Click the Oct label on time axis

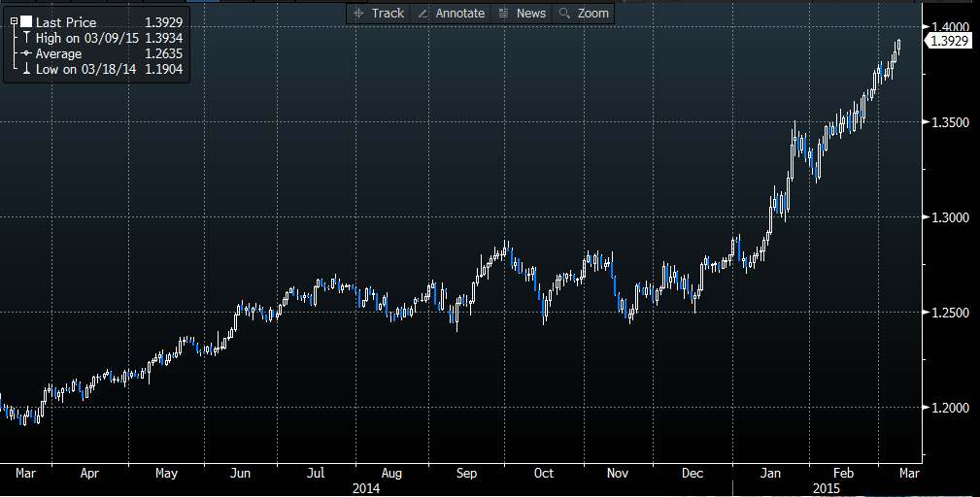(x=544, y=474)
